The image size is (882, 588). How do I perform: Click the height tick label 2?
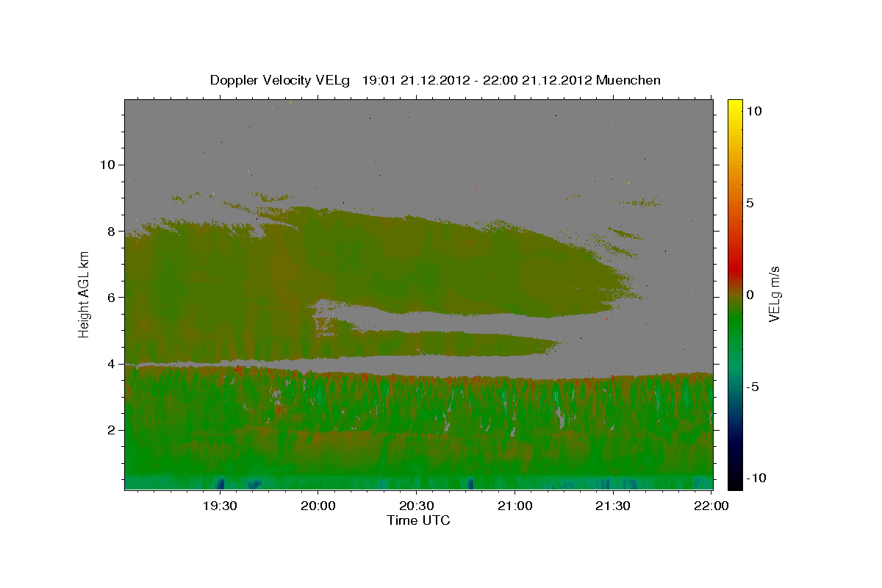(111, 430)
